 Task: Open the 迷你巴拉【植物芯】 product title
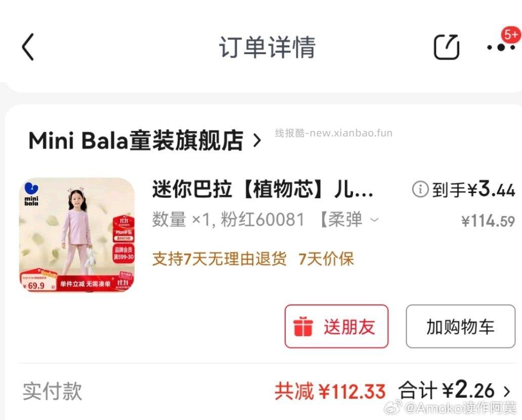click(x=263, y=190)
